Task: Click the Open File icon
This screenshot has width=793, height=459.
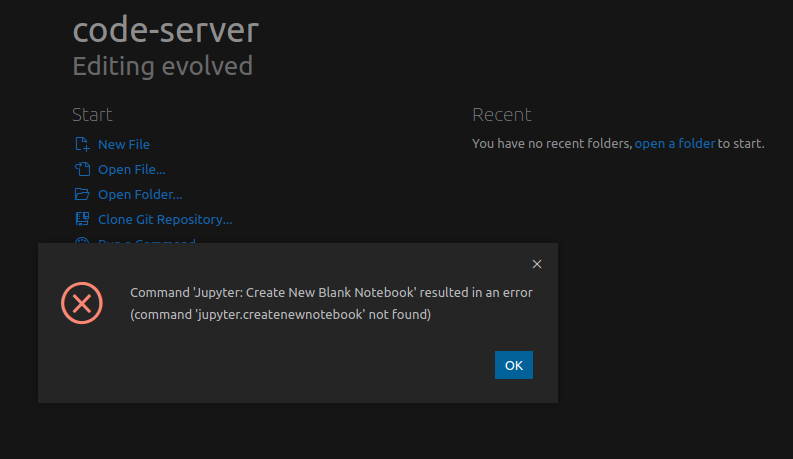Action: pyautogui.click(x=82, y=169)
